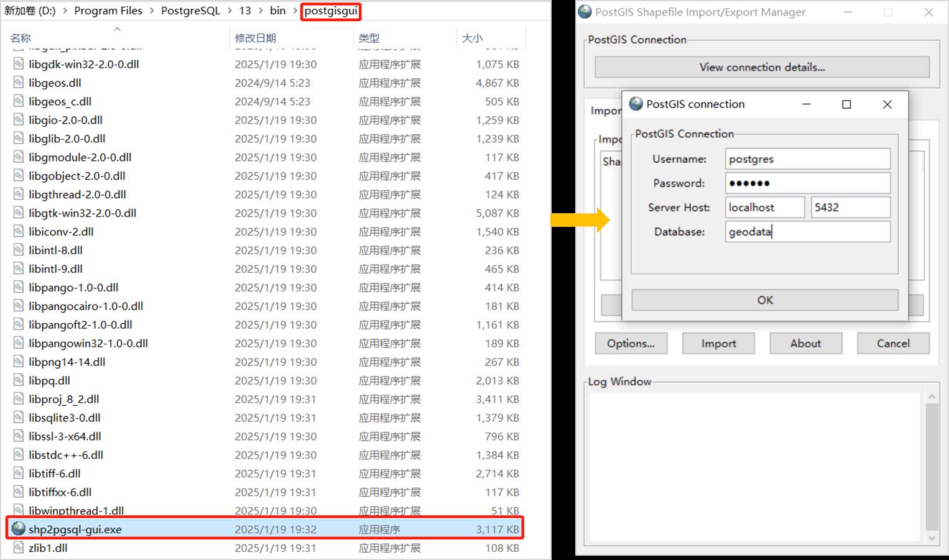The height and width of the screenshot is (560, 949).
Task: Click the libglib-2.0-0.dll file icon
Action: pos(19,139)
